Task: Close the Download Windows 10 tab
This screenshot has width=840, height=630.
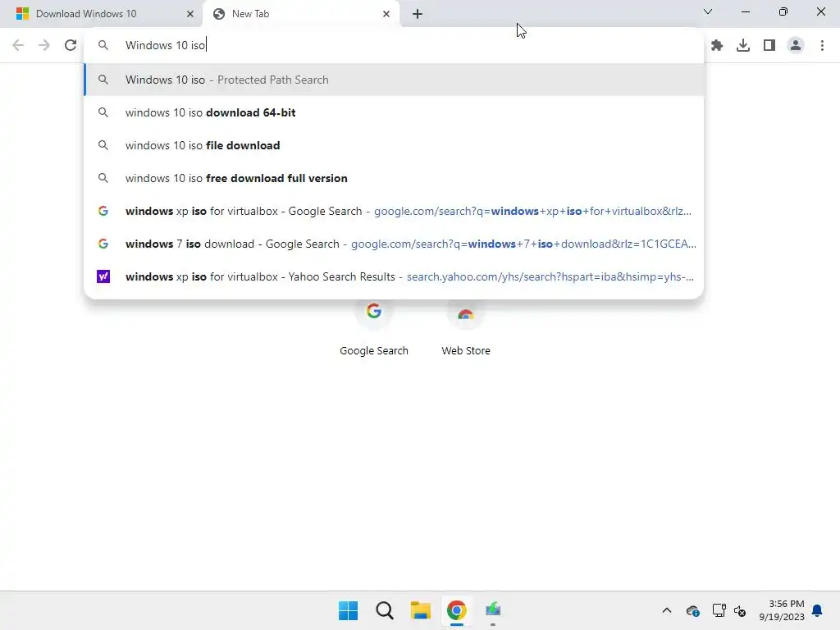Action: point(190,14)
